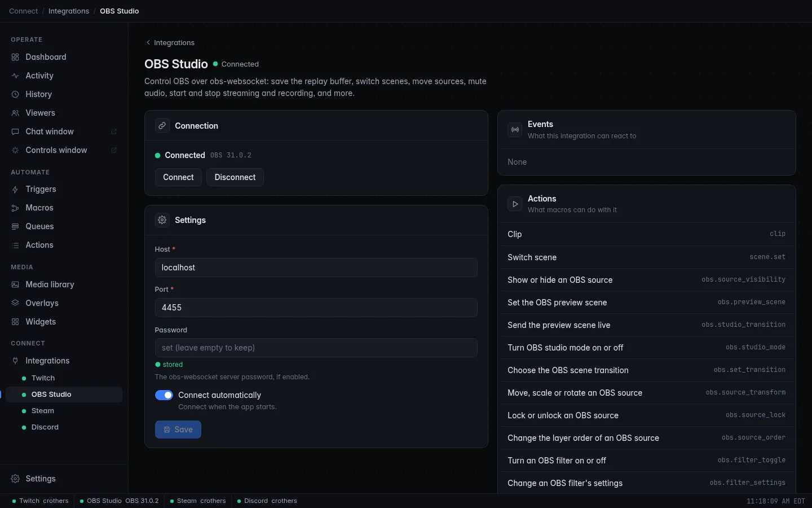Click the Connection card link icon

pos(162,126)
